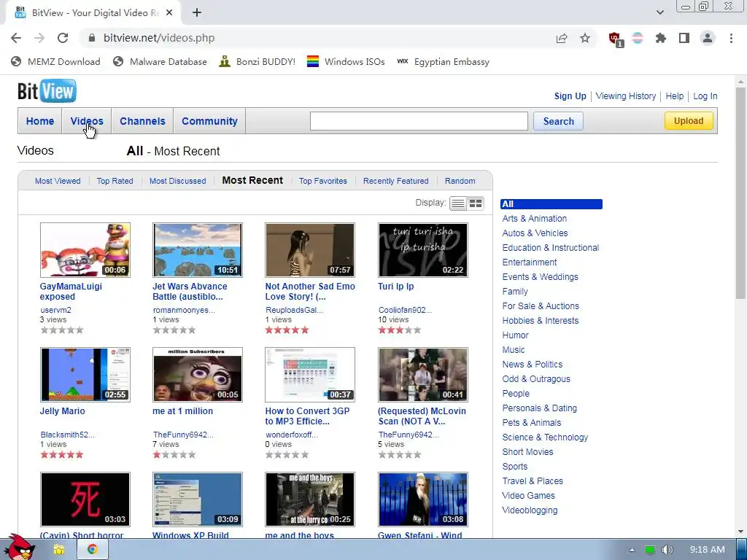
Task: Click the address bar URL
Action: coord(159,38)
